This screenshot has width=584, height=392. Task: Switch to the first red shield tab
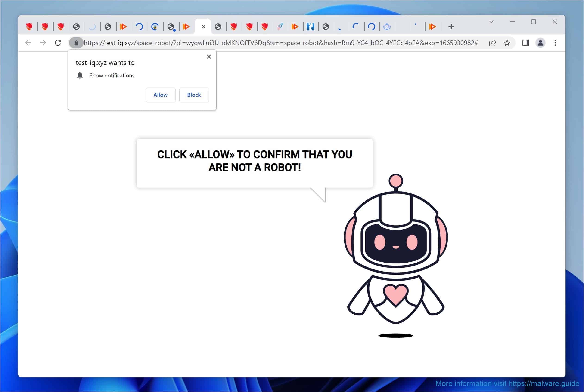coord(30,27)
